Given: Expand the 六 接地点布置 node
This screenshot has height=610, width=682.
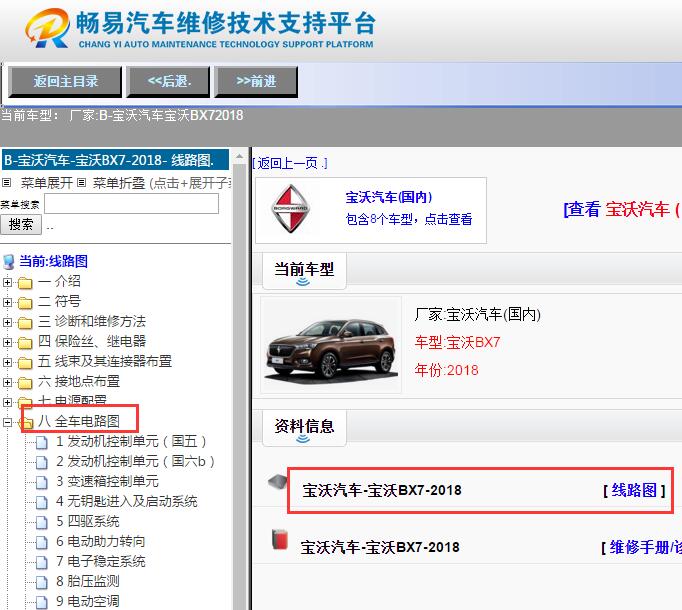Looking at the screenshot, I should [7, 382].
